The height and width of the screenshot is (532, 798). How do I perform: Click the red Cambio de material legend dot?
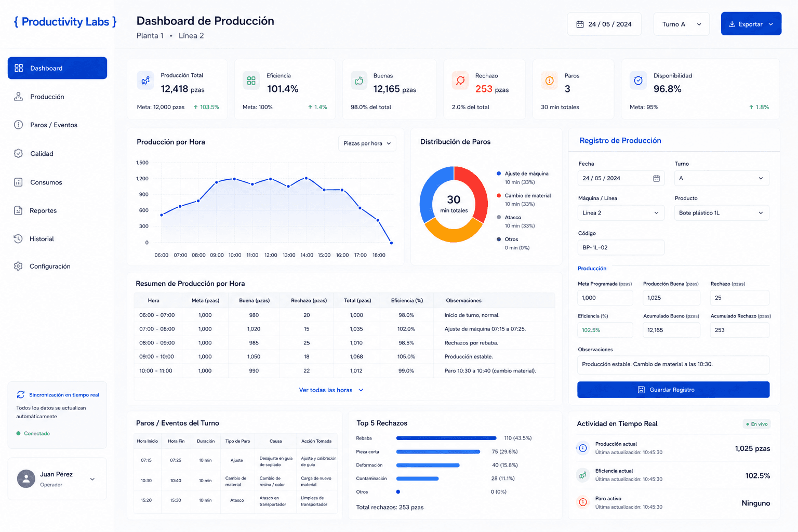point(499,195)
